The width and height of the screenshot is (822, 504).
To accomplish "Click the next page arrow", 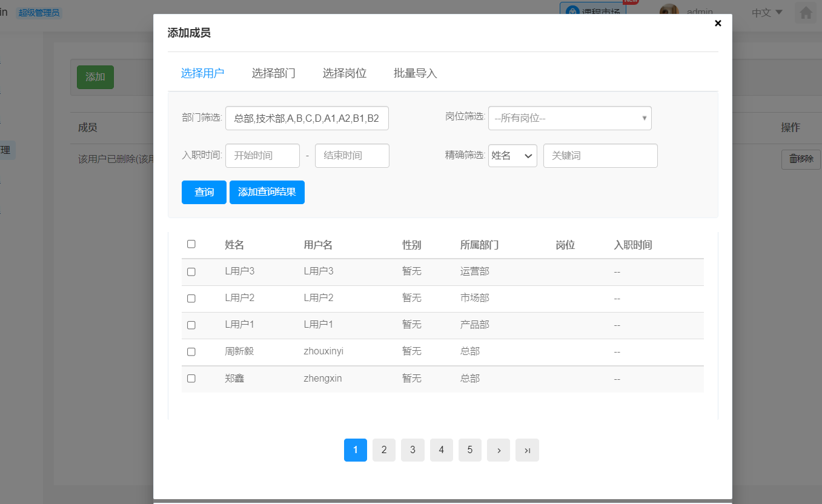I will click(499, 450).
